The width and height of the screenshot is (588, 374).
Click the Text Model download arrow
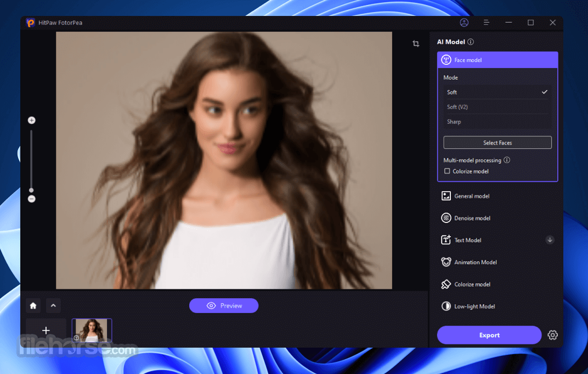tap(550, 240)
